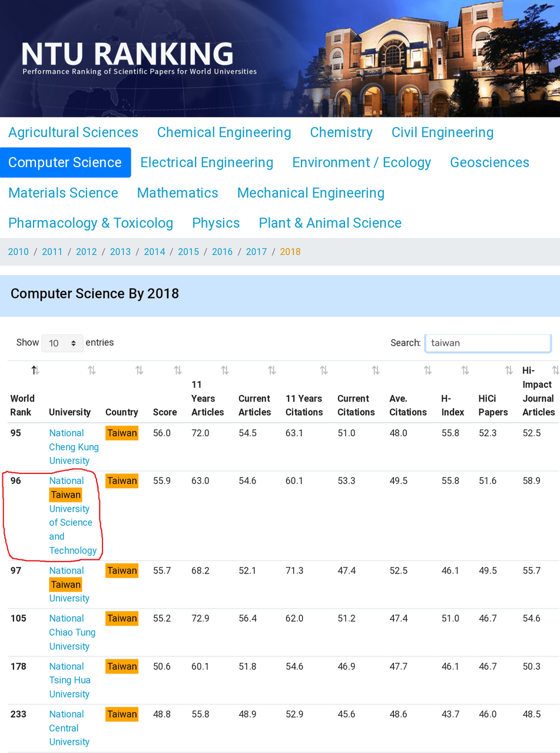Click the NTU RANKING logo banner
This screenshot has width=560, height=753.
[x=139, y=58]
